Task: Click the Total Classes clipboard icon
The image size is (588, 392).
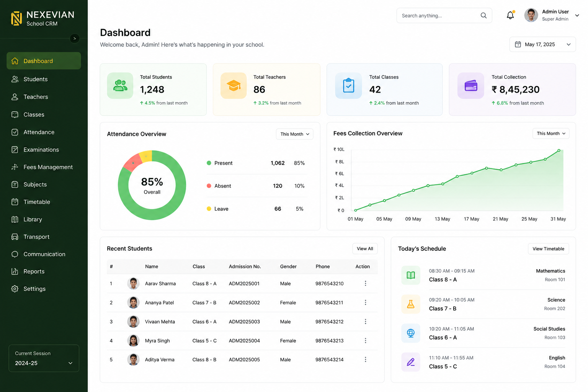Action: (x=348, y=86)
